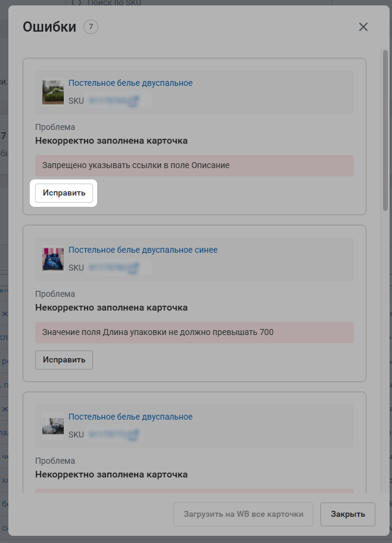Screen dimensions: 392x543
Task: Click the green bedding product thumbnail
Action: coord(53,92)
